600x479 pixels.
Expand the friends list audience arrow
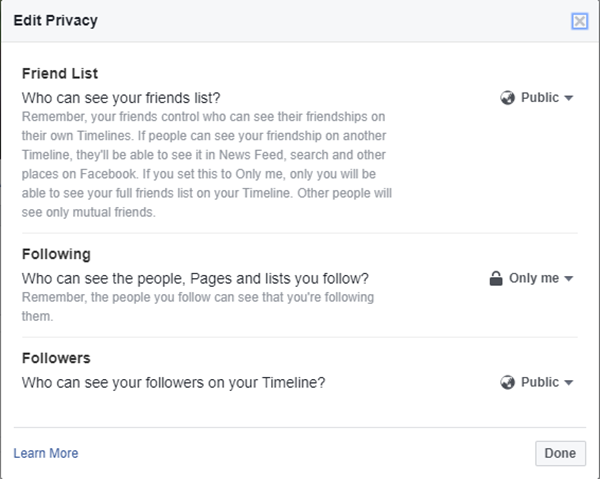569,98
